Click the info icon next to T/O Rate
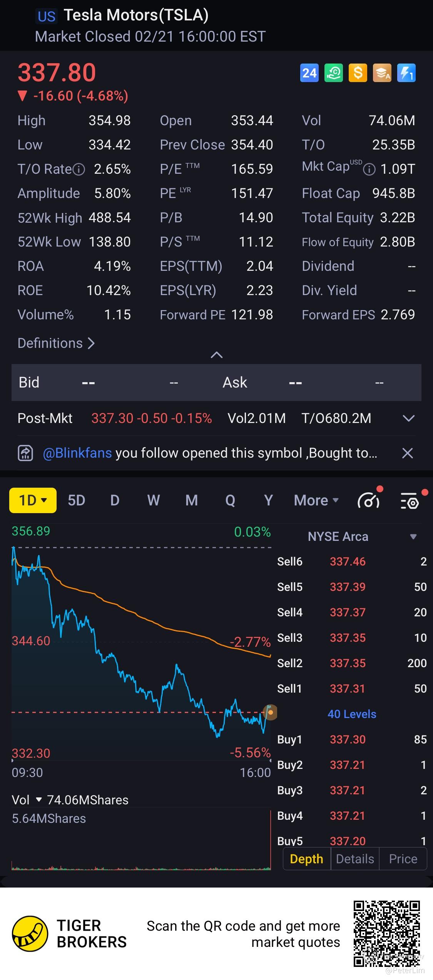 tap(79, 169)
